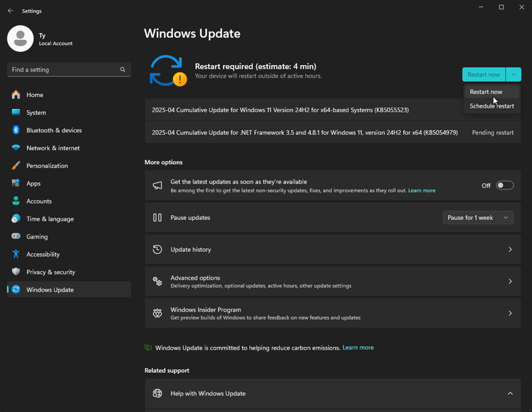Click the Gaming controller icon

(x=15, y=236)
